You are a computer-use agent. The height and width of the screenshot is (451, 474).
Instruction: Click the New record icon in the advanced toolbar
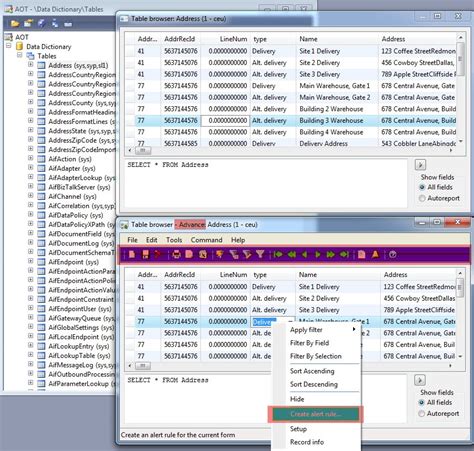[x=132, y=255]
